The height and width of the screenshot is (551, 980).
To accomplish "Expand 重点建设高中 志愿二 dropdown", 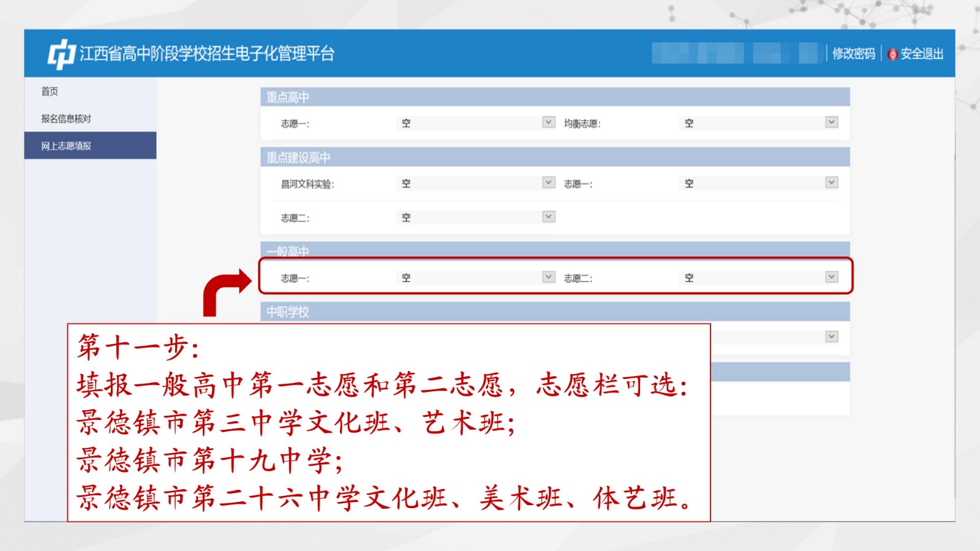I will (549, 217).
